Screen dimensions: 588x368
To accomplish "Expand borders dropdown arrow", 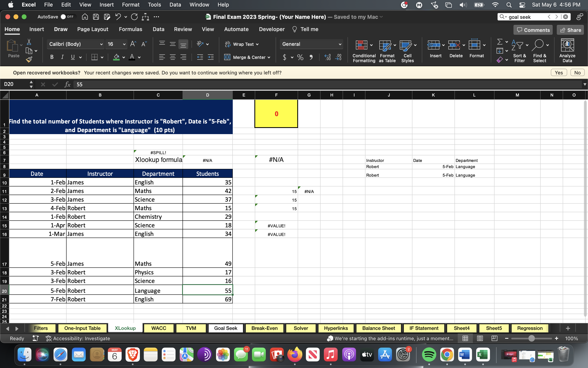I will coord(102,57).
